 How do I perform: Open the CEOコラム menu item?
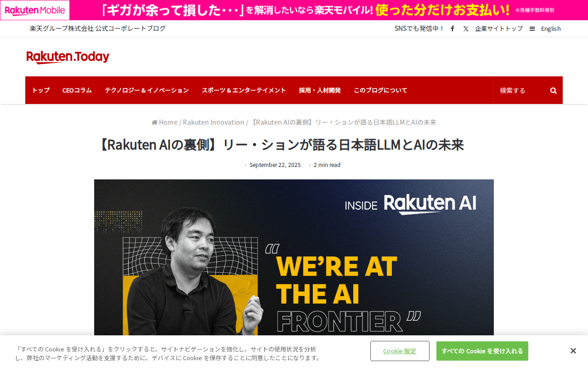(77, 90)
